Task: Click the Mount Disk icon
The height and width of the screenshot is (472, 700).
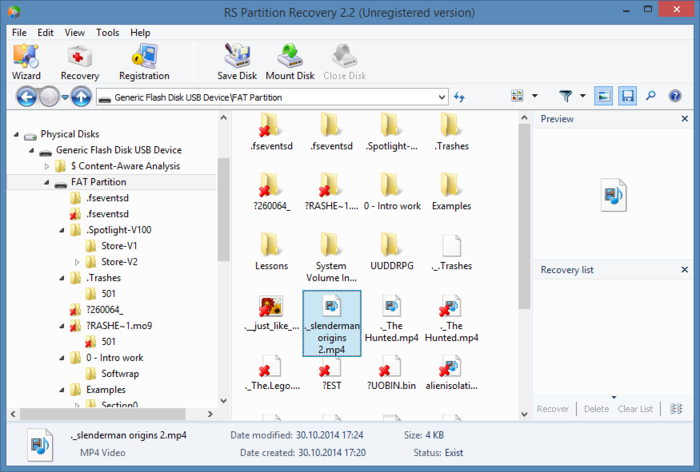Action: [x=290, y=61]
